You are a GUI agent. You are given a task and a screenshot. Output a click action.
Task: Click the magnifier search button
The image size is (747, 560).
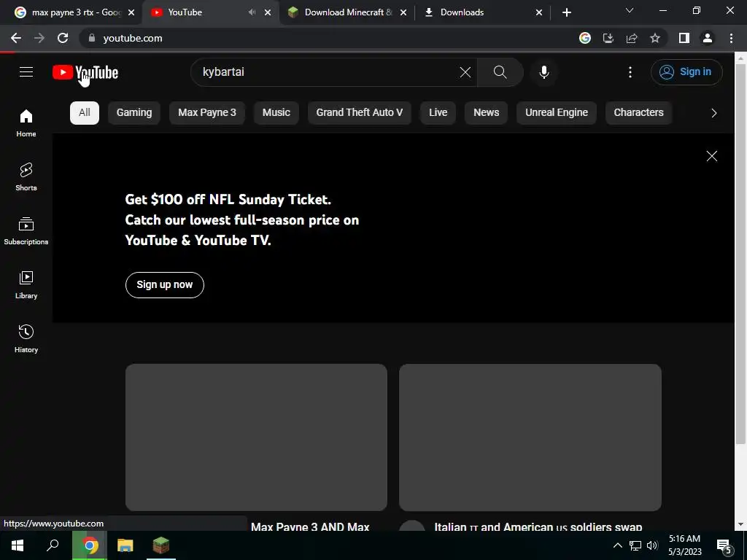point(500,72)
